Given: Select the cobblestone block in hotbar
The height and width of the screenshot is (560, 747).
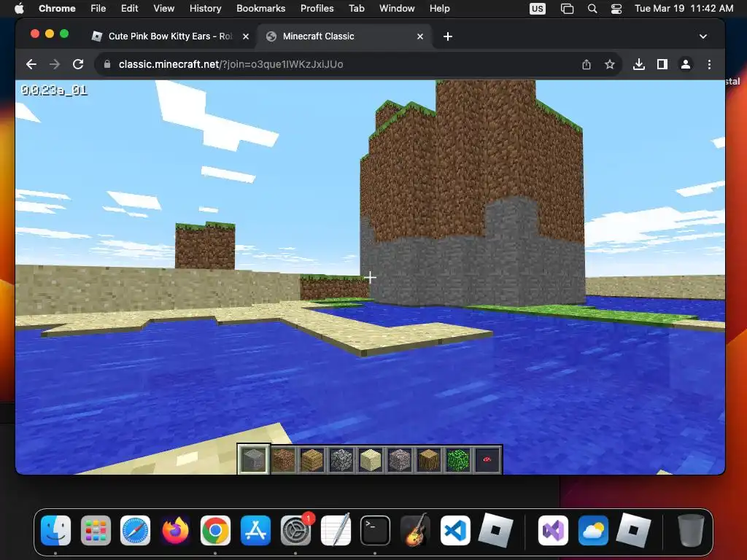Looking at the screenshot, I should (341, 459).
